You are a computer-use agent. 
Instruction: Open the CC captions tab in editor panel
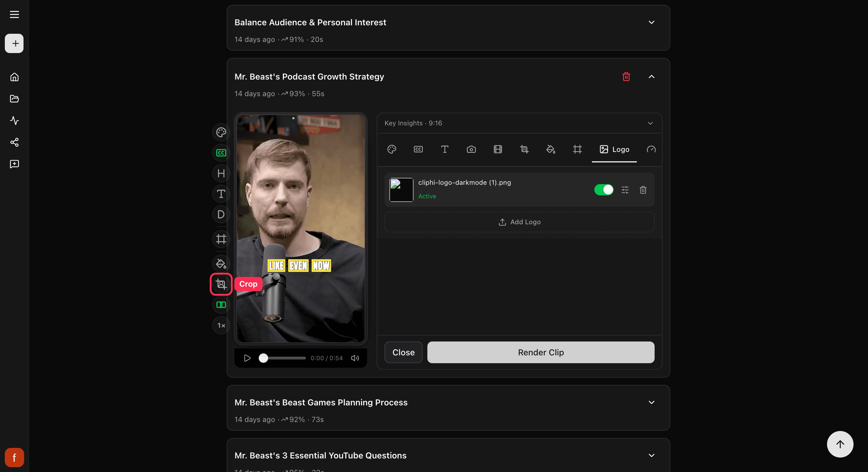[418, 149]
